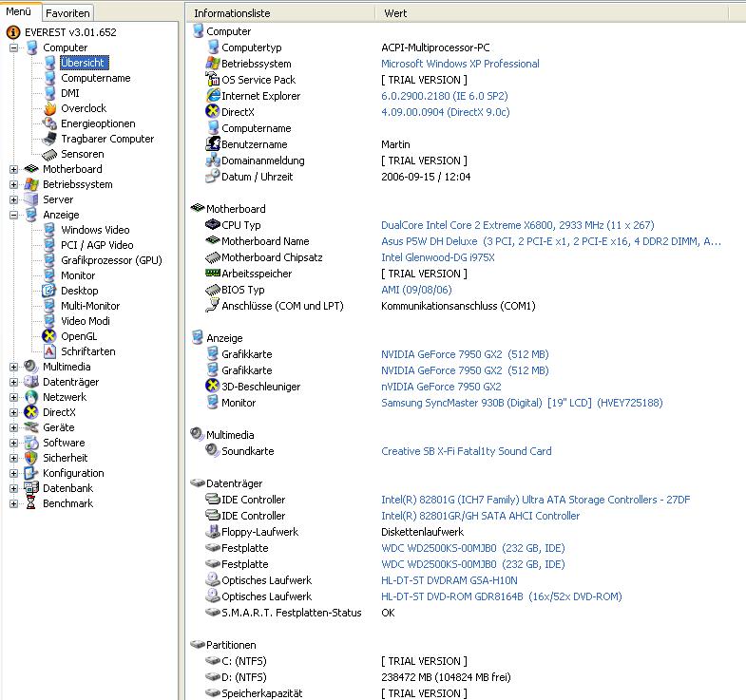The width and height of the screenshot is (746, 700).
Task: Click the Tragbarer Computer laptop icon
Action: point(49,139)
